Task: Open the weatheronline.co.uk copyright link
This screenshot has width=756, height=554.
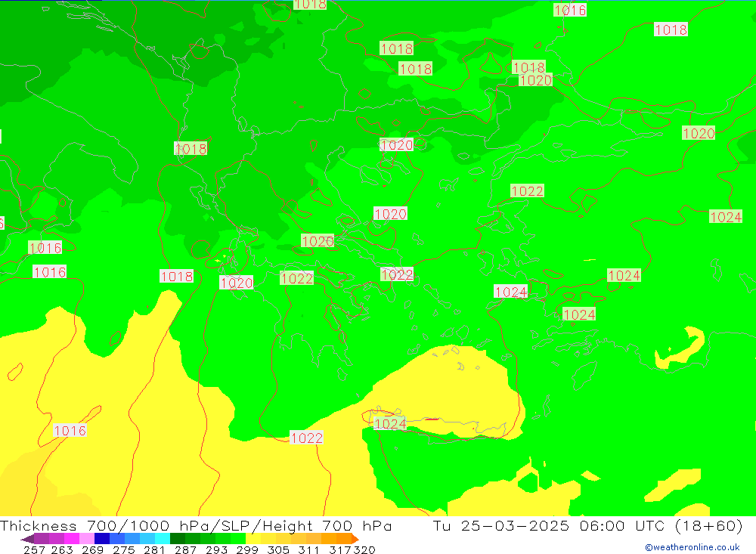Action: pos(692,547)
